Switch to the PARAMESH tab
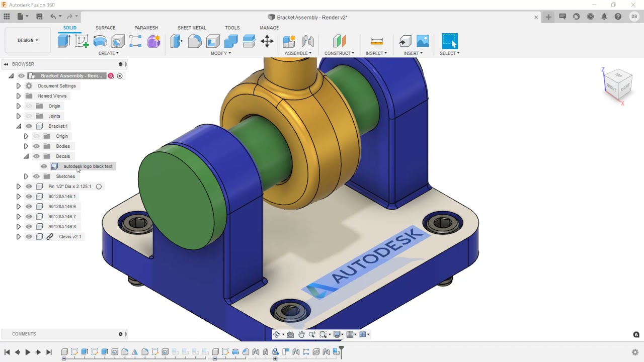This screenshot has width=644, height=362. 146,28
